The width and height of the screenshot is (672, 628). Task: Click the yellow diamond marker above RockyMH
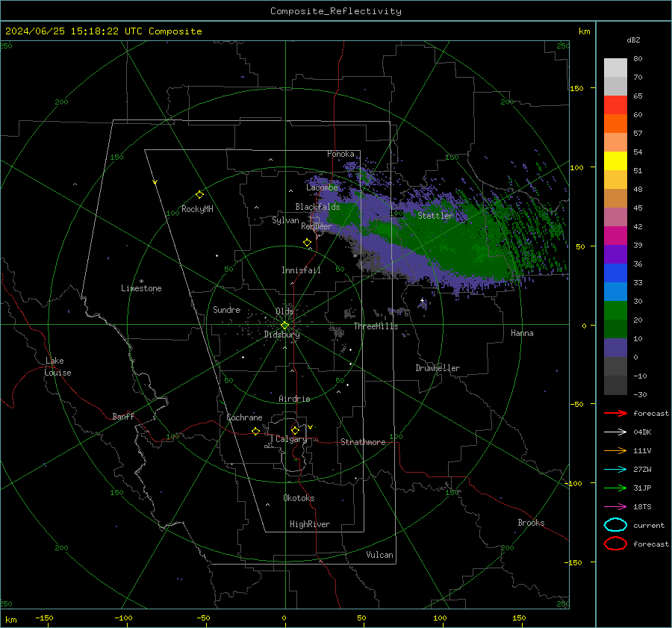199,195
